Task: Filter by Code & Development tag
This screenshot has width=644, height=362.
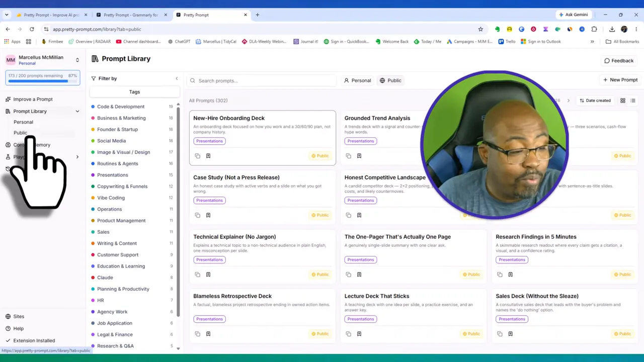Action: tap(121, 107)
